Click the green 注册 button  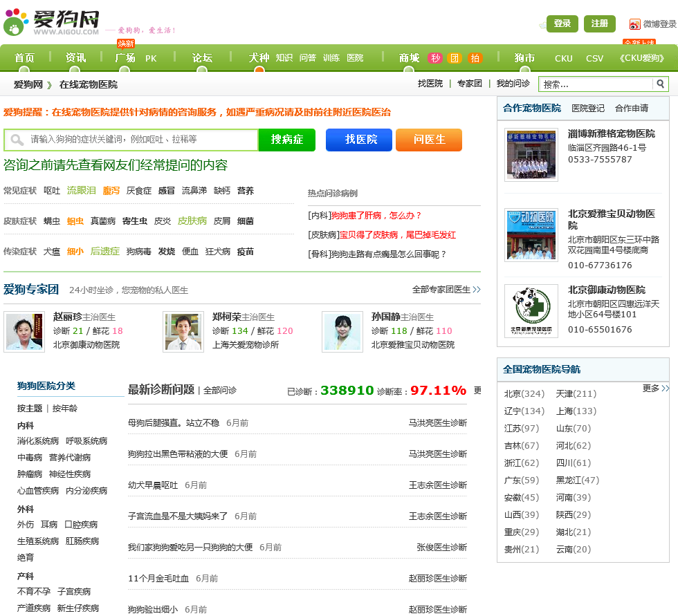pos(599,24)
